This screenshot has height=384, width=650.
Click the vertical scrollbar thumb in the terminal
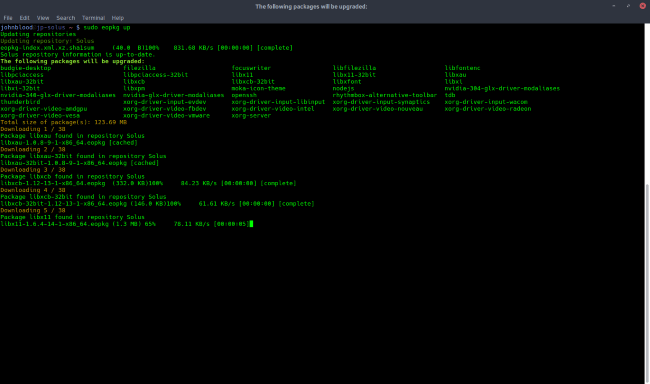click(x=648, y=283)
